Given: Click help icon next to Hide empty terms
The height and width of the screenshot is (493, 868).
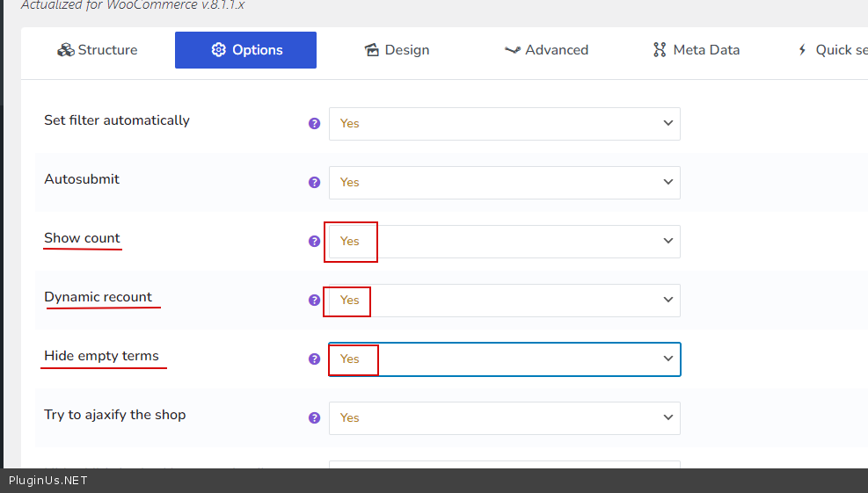Looking at the screenshot, I should coord(314,359).
